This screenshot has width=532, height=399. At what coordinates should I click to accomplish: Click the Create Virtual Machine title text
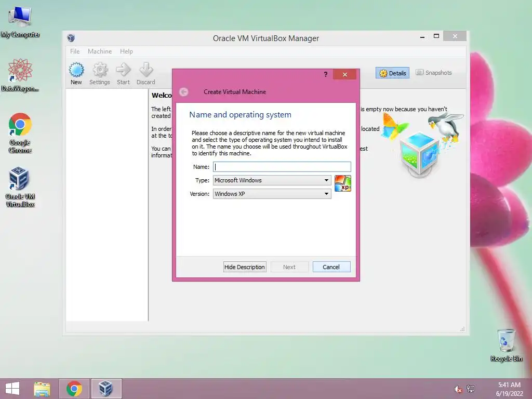[x=235, y=92]
